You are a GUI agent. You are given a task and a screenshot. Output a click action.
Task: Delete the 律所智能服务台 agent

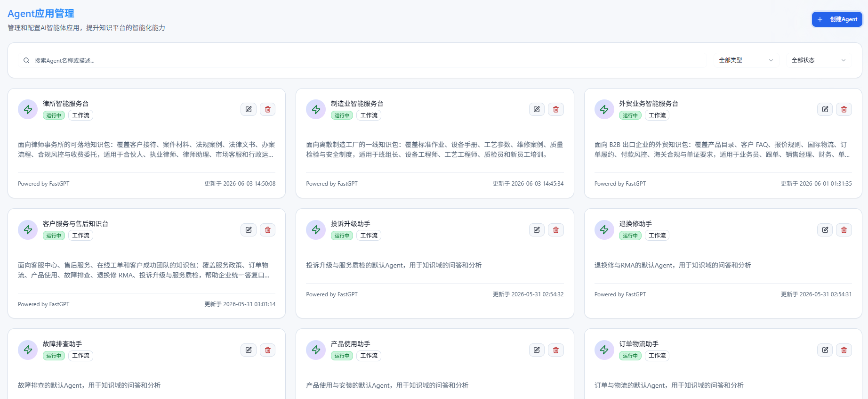click(x=268, y=109)
